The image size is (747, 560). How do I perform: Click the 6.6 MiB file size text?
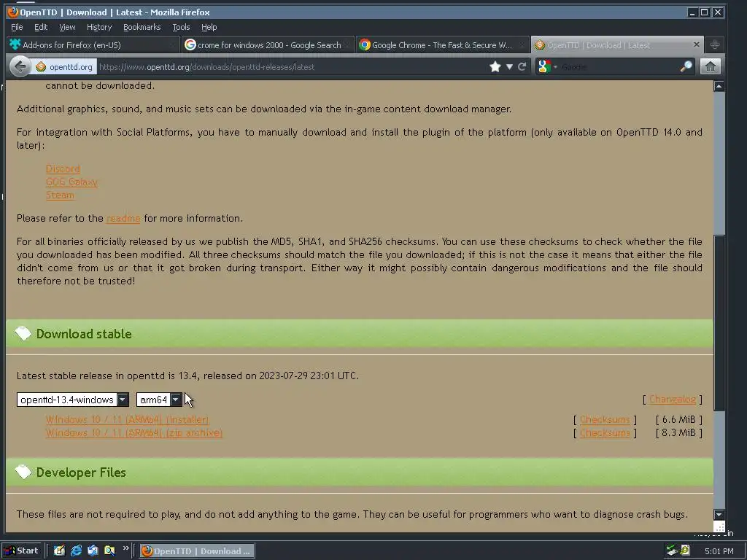[678, 419]
